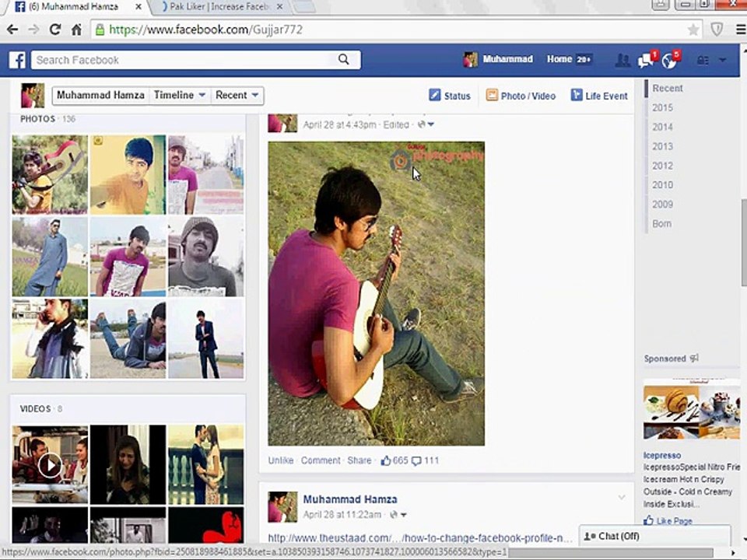Jump to 2009 in the timeline
The image size is (747, 560).
(663, 205)
